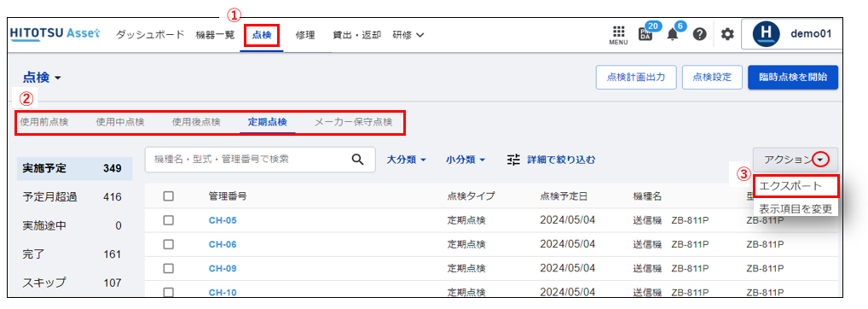Viewport: 868px width, 309px height.
Task: Click the 点検計画出力 button
Action: (637, 78)
